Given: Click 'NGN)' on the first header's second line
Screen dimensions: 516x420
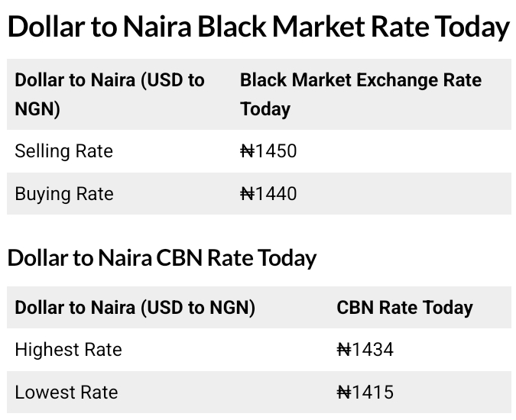Looking at the screenshot, I should (37, 109).
